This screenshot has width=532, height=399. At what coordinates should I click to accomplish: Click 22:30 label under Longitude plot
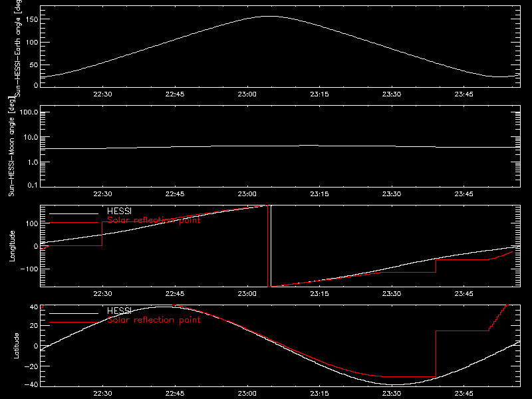point(103,294)
